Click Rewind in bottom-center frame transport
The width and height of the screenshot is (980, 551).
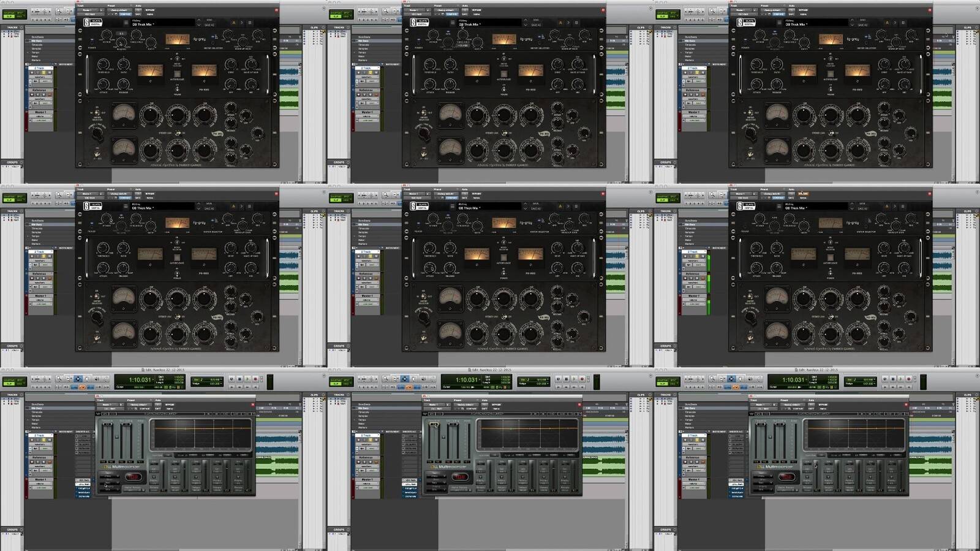point(566,387)
